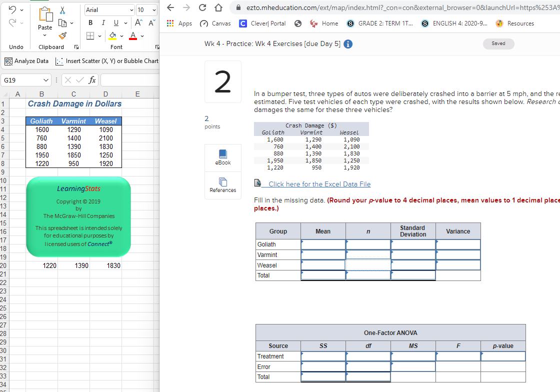This screenshot has width=560, height=392.
Task: Click the browser address bar URL
Action: tap(402, 7)
